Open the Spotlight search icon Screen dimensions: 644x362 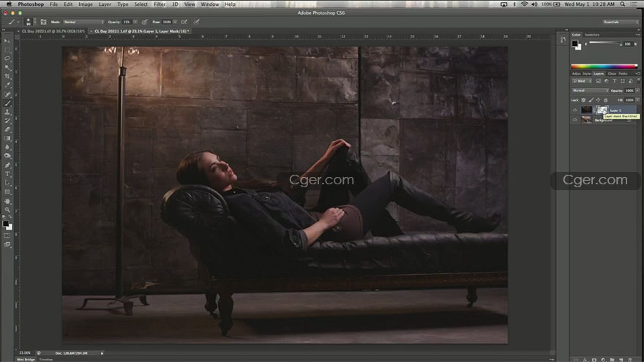(623, 4)
